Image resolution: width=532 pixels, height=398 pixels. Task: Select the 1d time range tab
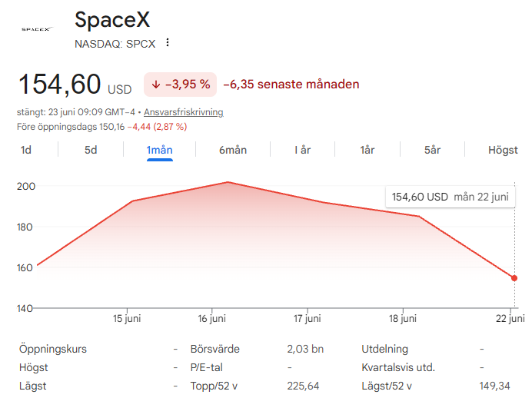point(26,150)
